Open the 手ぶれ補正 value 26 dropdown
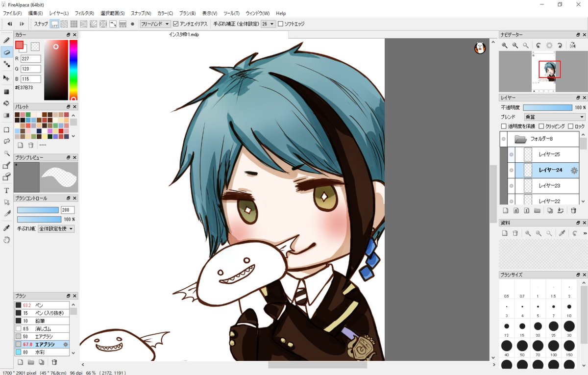Image resolution: width=588 pixels, height=375 pixels. (x=268, y=24)
